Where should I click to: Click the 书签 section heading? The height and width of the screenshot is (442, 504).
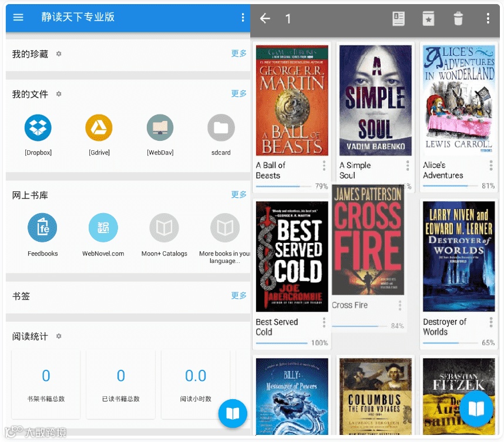[21, 296]
